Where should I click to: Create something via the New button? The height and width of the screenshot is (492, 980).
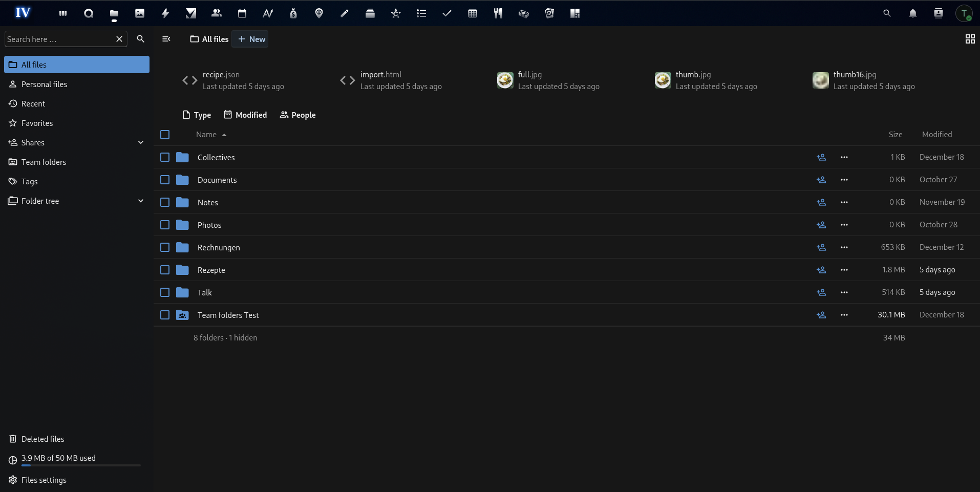tap(249, 39)
